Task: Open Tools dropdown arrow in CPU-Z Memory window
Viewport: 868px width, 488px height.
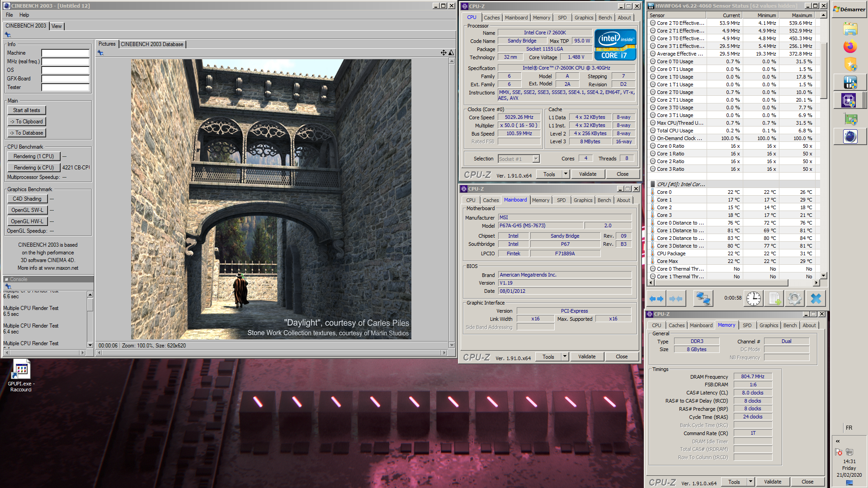Action: pyautogui.click(x=750, y=482)
